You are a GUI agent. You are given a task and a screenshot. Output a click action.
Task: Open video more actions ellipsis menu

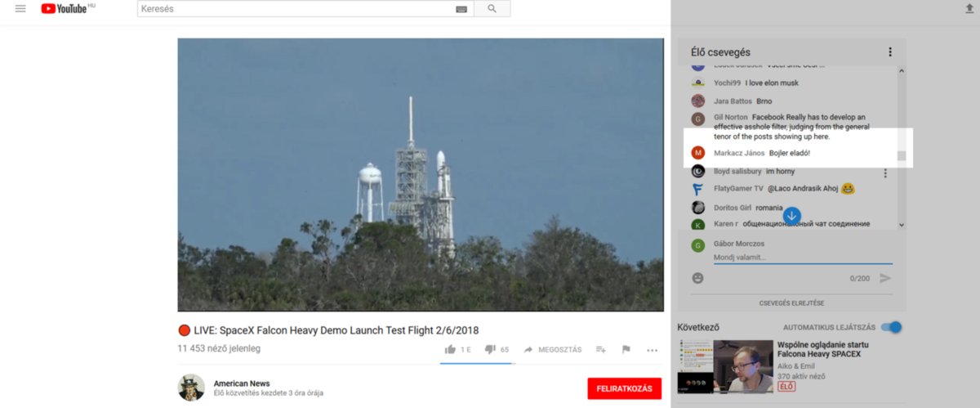652,350
